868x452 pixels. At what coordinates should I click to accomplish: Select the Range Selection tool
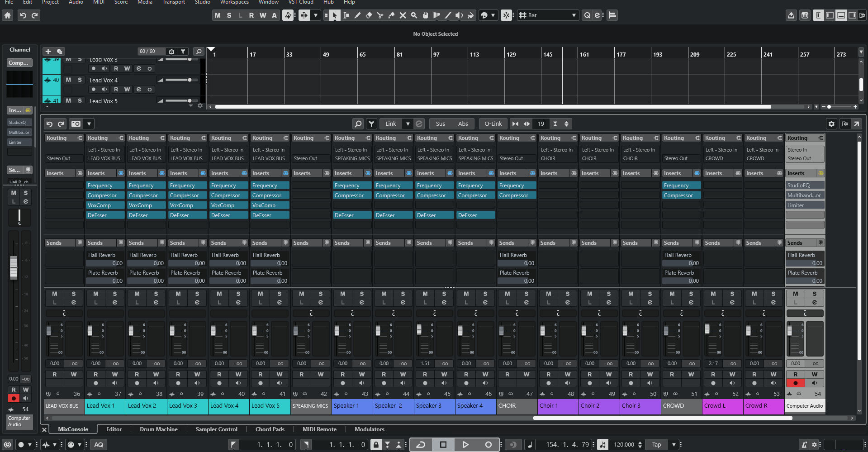pos(346,15)
